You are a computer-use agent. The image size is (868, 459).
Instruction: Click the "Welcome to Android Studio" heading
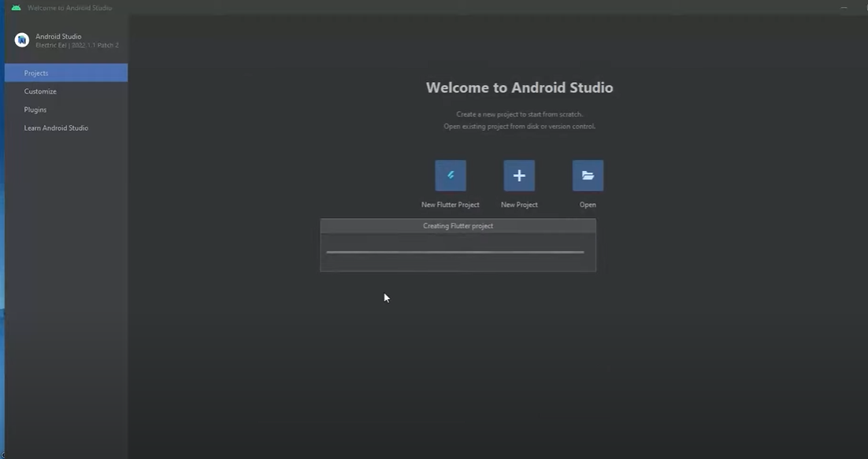tap(519, 87)
